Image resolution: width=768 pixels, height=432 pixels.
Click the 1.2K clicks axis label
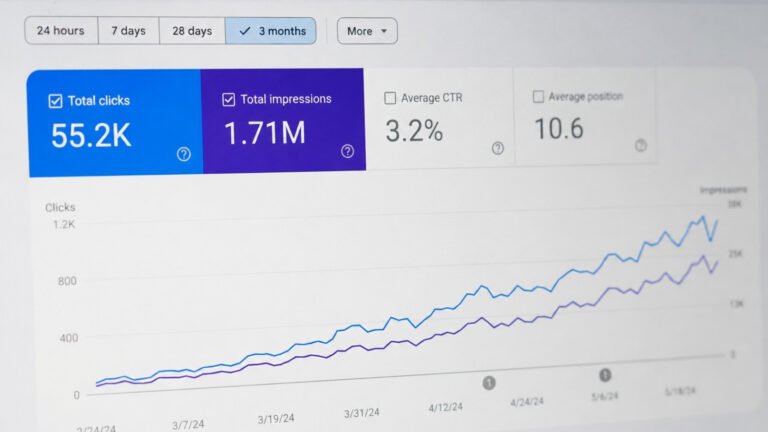[x=64, y=224]
